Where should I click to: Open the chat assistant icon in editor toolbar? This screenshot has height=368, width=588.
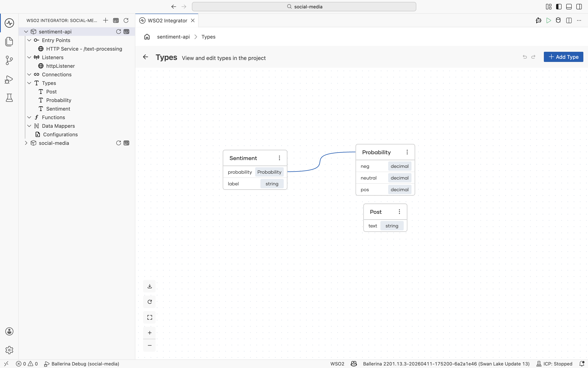pyautogui.click(x=538, y=20)
